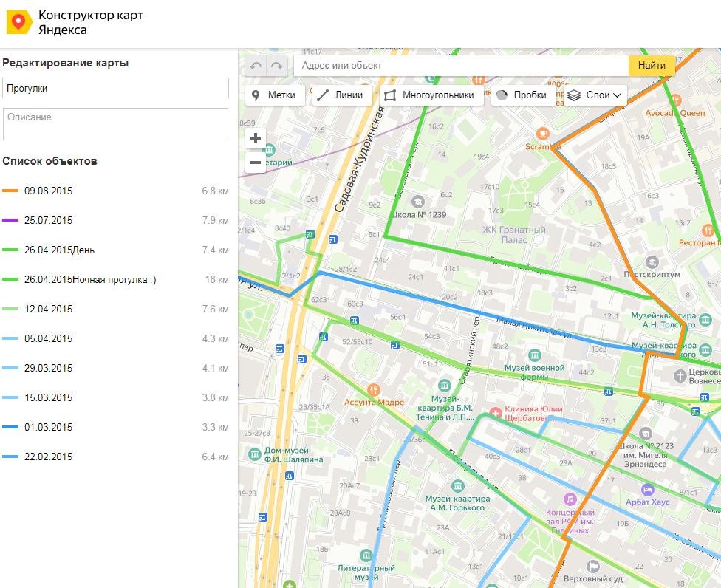Open the Слои layers dropdown

click(595, 95)
